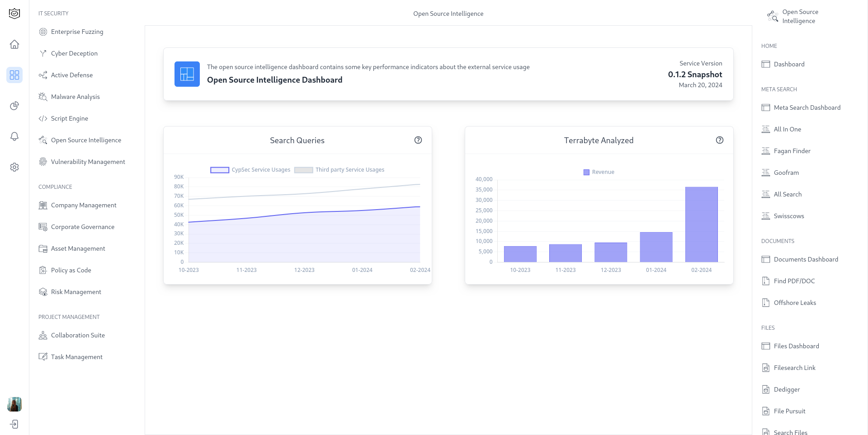868x435 pixels.
Task: Click the help icon on Terrabyte Analyzed chart
Action: pyautogui.click(x=720, y=140)
